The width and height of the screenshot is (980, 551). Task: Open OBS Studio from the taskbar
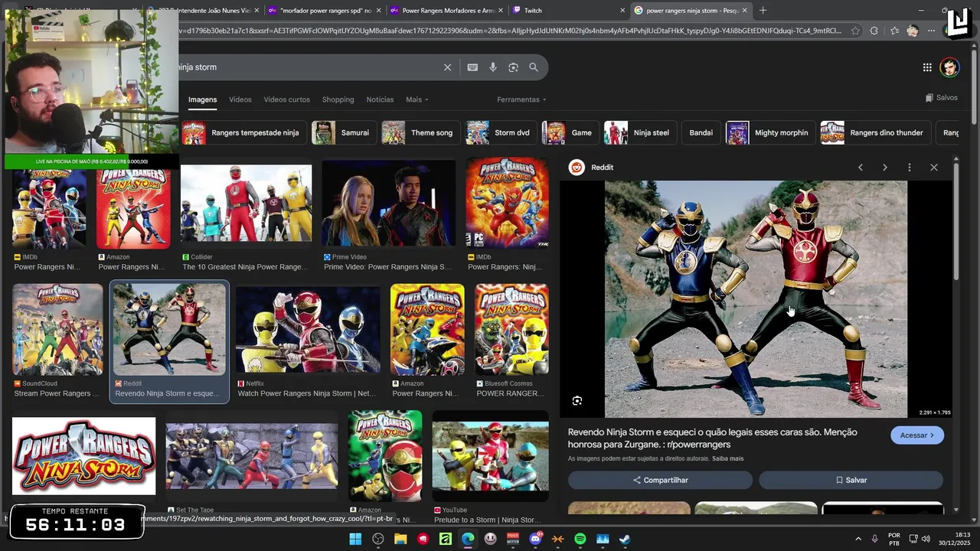point(378,539)
